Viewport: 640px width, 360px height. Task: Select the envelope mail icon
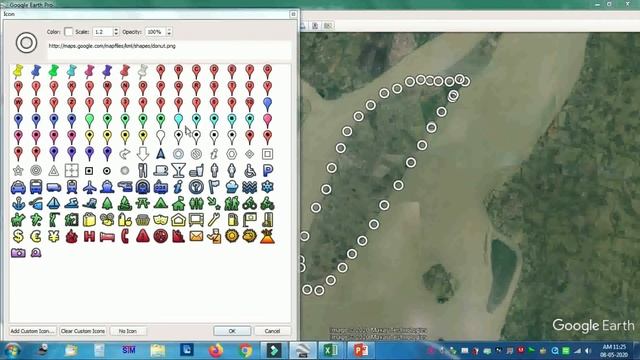(196, 236)
